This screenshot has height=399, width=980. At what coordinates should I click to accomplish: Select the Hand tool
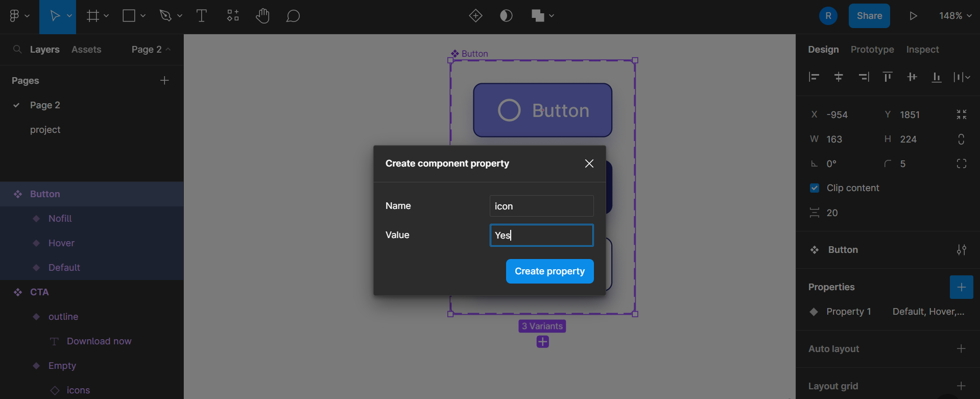coord(262,16)
